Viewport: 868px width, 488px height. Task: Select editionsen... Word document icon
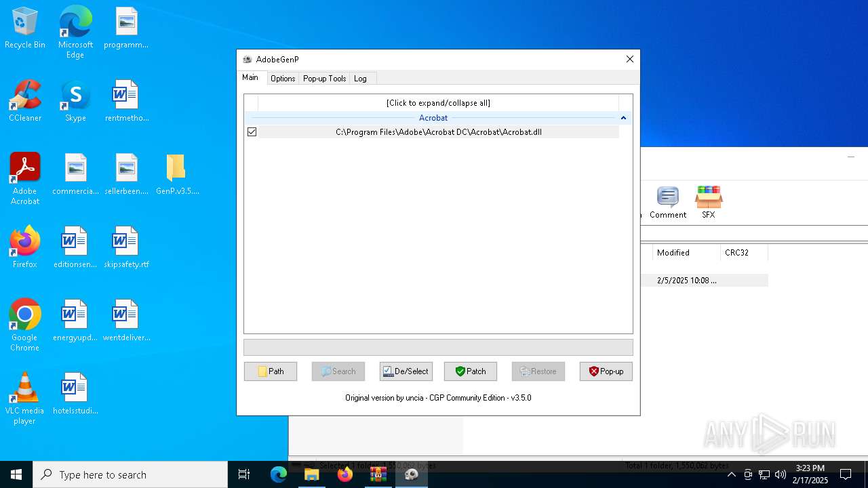click(x=75, y=248)
